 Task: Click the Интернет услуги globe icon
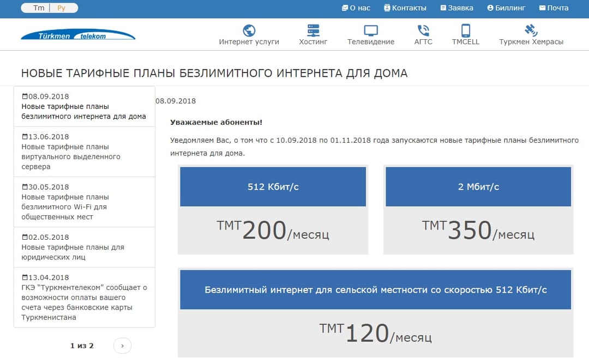pyautogui.click(x=249, y=30)
